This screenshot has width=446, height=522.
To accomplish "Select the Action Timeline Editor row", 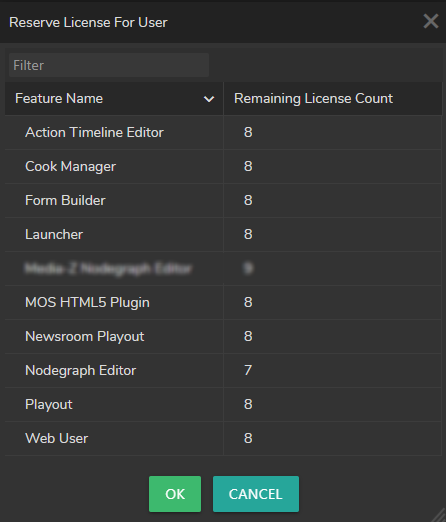I will pyautogui.click(x=223, y=133).
